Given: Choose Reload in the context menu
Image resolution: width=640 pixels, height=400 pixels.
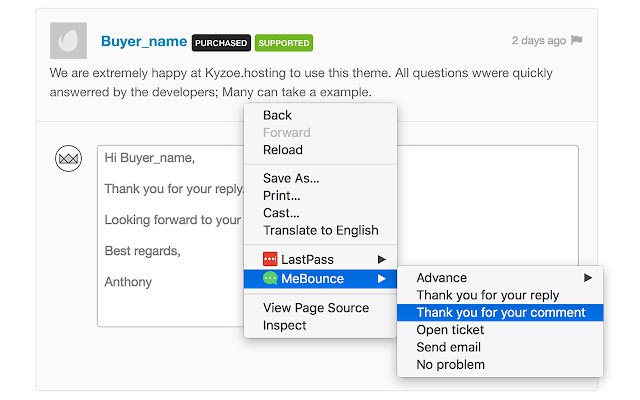Looking at the screenshot, I should coord(320,150).
